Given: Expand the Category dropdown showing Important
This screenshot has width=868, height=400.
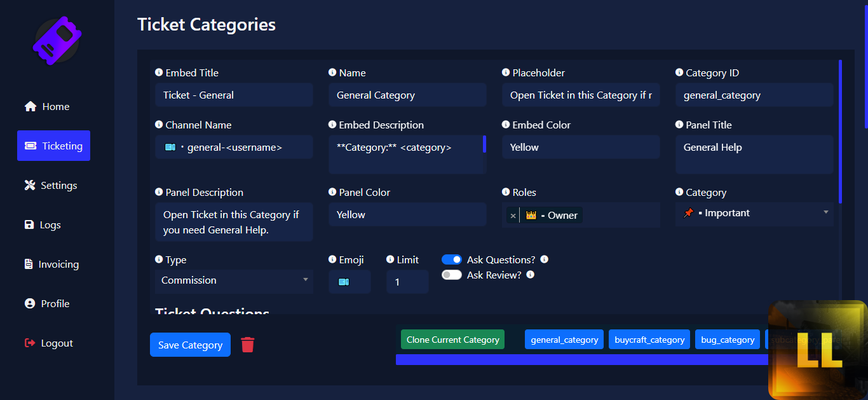Looking at the screenshot, I should (754, 213).
